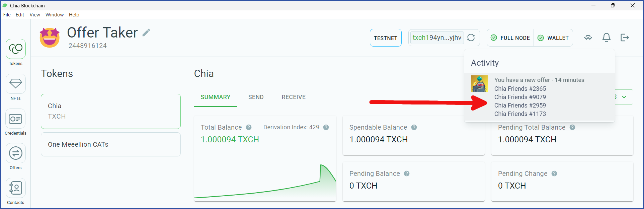Switch to the RECEIVE tab
Image resolution: width=644 pixels, height=209 pixels.
[x=294, y=97]
